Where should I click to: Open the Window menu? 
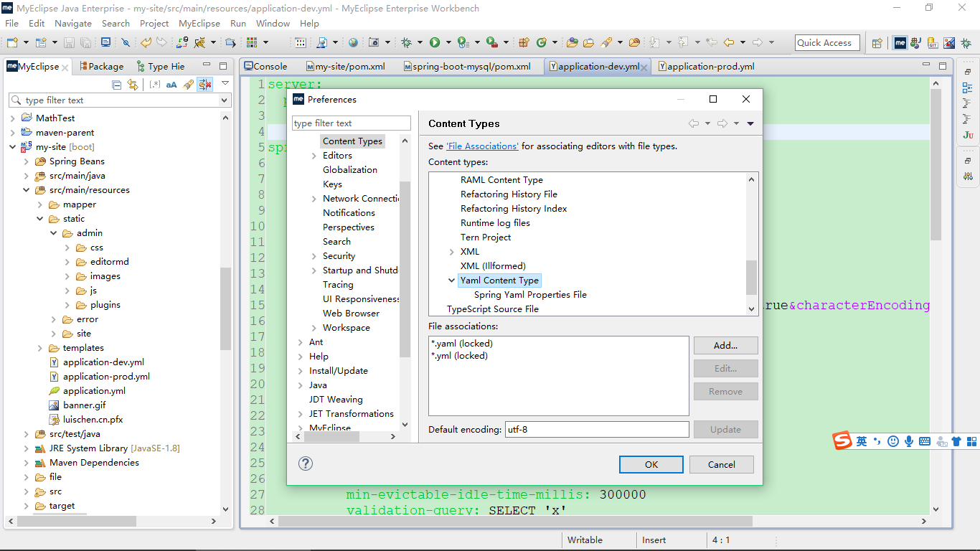click(273, 23)
